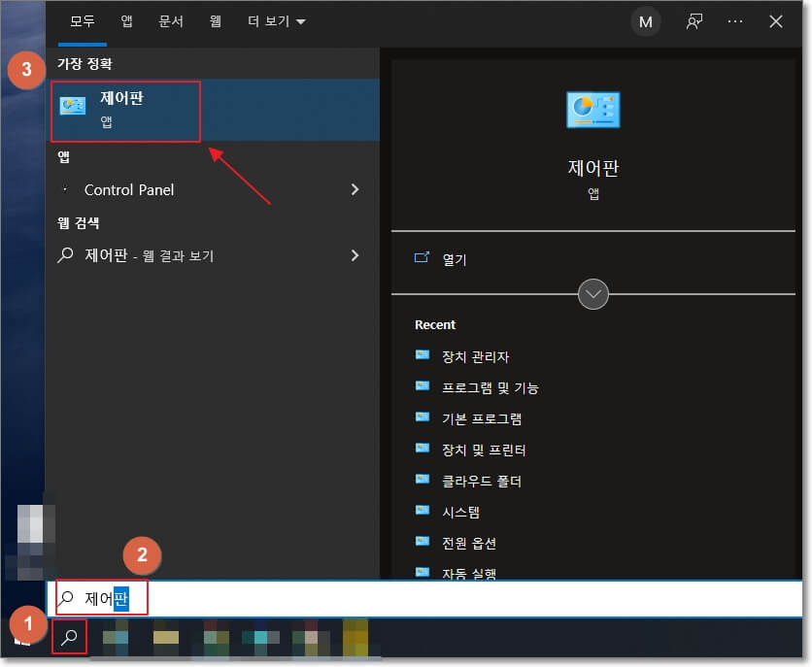Open the three-dot options menu
Viewport: 812px width, 667px height.
(735, 21)
